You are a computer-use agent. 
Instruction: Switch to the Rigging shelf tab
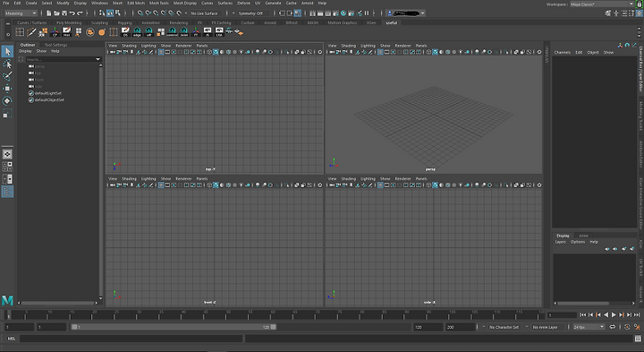pyautogui.click(x=124, y=22)
